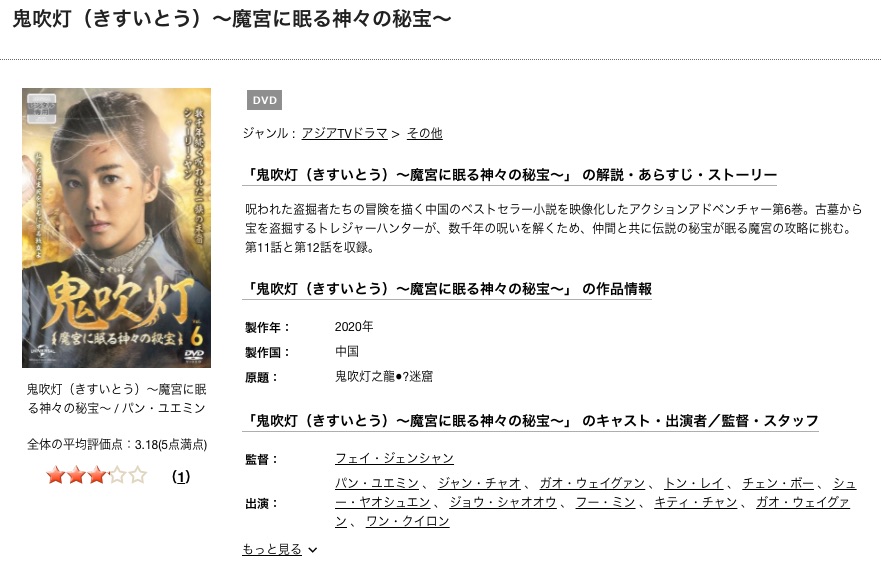Screen dimensions: 881x573
Task: Open the その他 genre link
Action: (424, 133)
